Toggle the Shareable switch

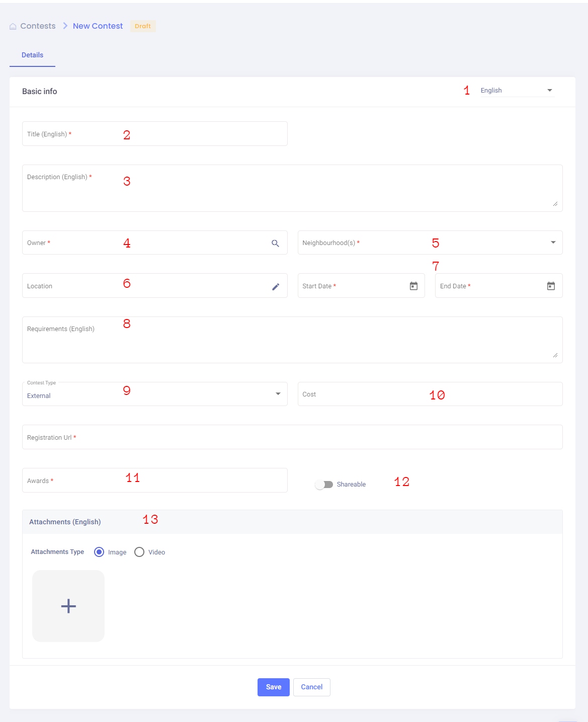(324, 485)
